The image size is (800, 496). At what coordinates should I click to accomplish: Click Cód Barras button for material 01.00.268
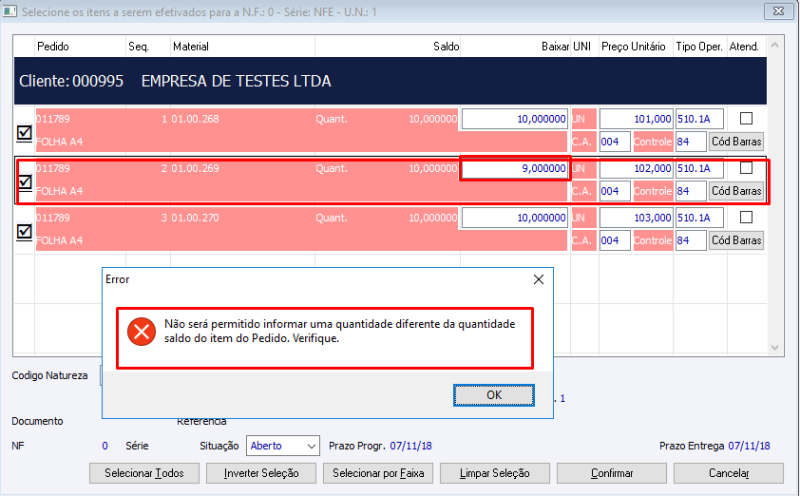(736, 141)
